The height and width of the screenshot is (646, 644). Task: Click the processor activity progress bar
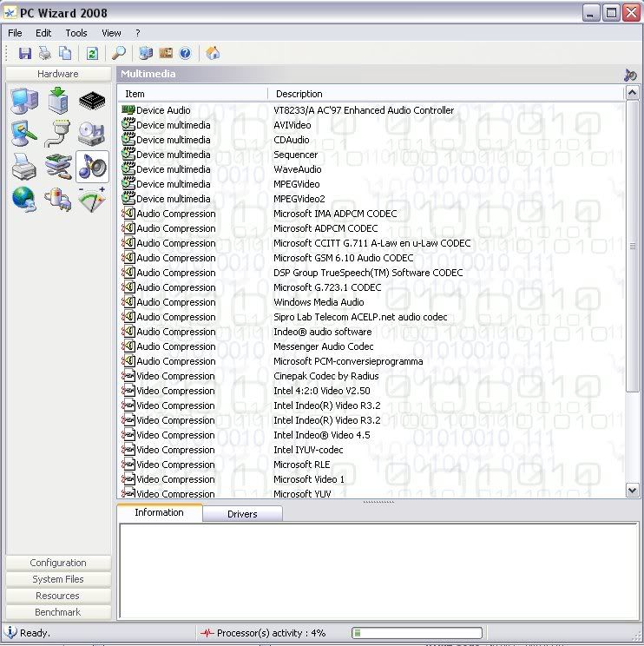pos(417,633)
